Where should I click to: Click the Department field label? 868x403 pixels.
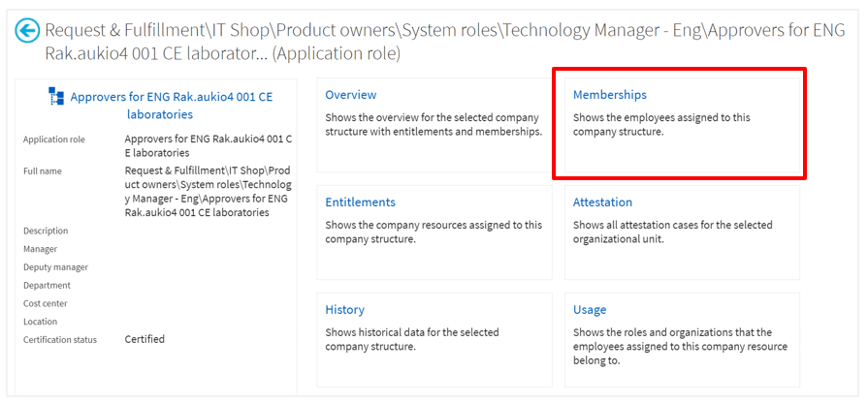(x=48, y=286)
